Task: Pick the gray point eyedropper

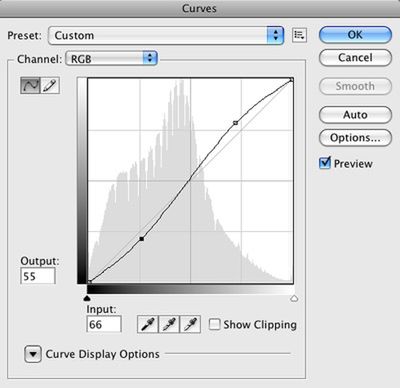Action: pyautogui.click(x=169, y=324)
